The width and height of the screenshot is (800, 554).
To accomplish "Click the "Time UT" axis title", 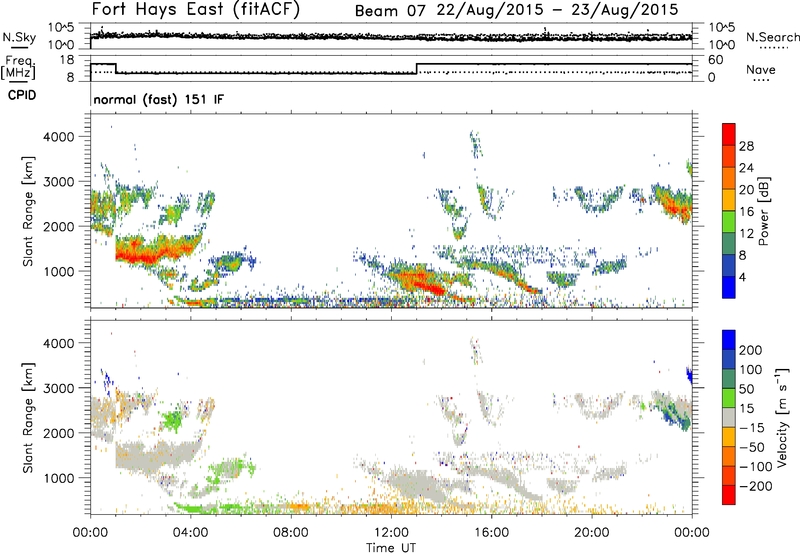I will 391,548.
